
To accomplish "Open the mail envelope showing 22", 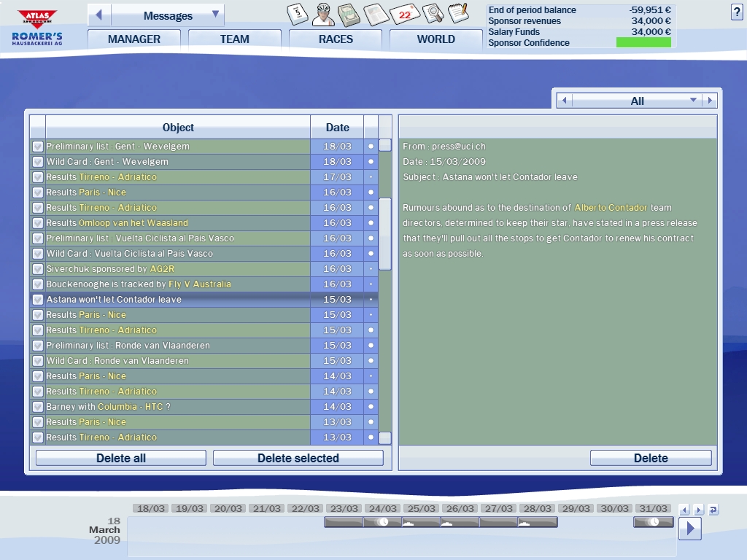I will (x=404, y=13).
